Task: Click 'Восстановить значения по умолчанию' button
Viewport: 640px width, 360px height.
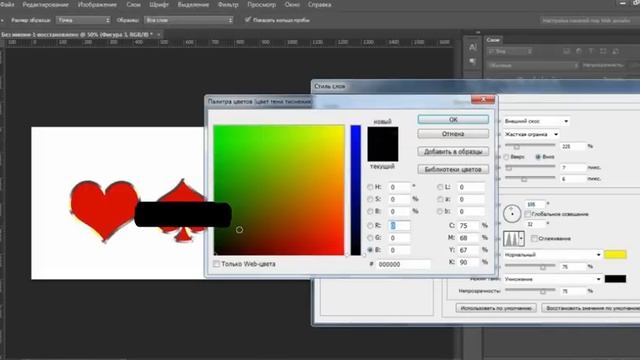Action: point(591,308)
